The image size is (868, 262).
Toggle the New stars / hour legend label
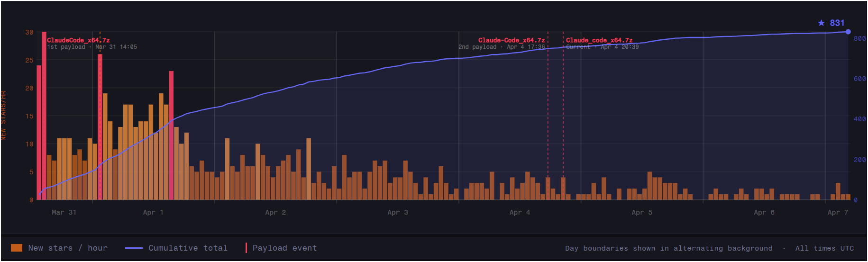pyautogui.click(x=68, y=248)
